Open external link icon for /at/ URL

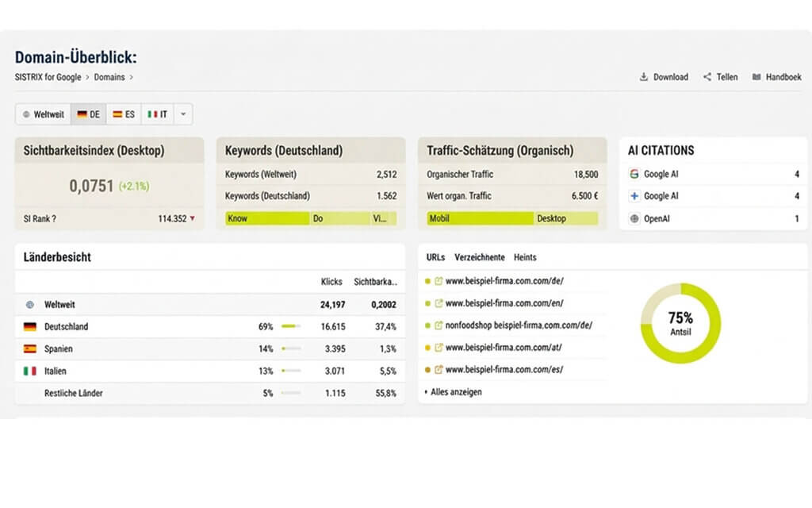pos(439,348)
